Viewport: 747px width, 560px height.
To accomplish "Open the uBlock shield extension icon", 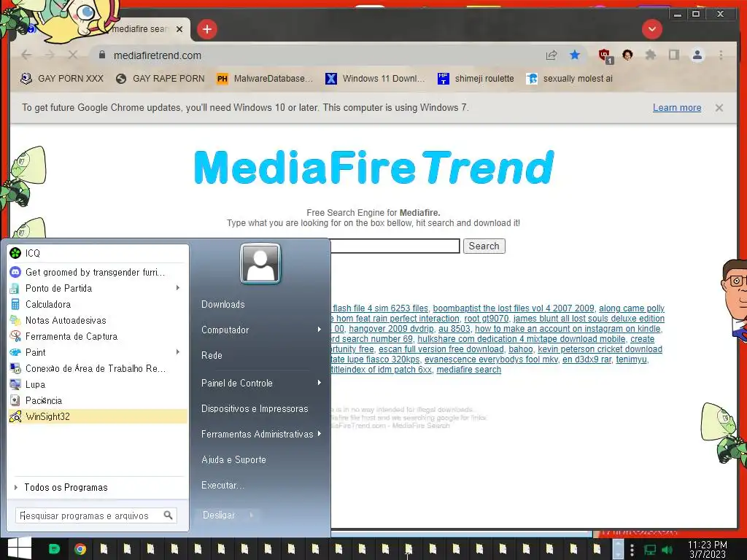I will (x=605, y=55).
